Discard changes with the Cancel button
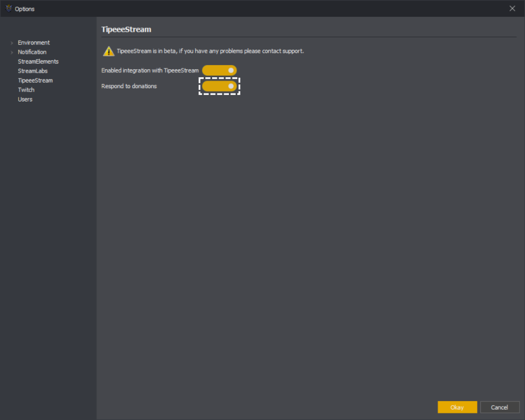525x420 pixels. (x=500, y=407)
